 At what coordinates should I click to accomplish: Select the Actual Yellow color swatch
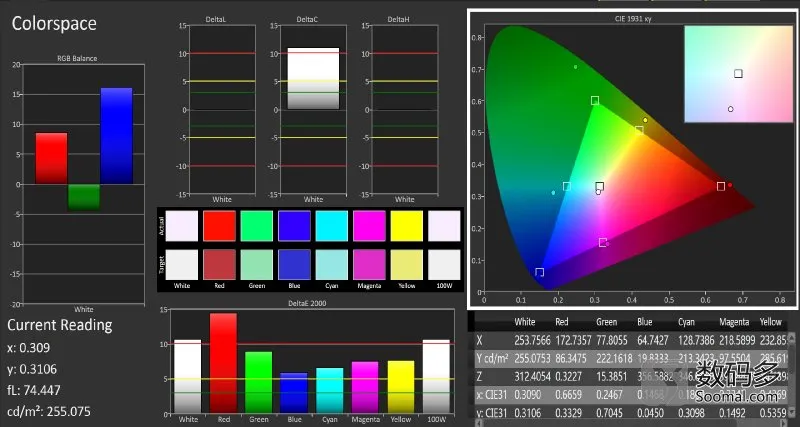[407, 225]
